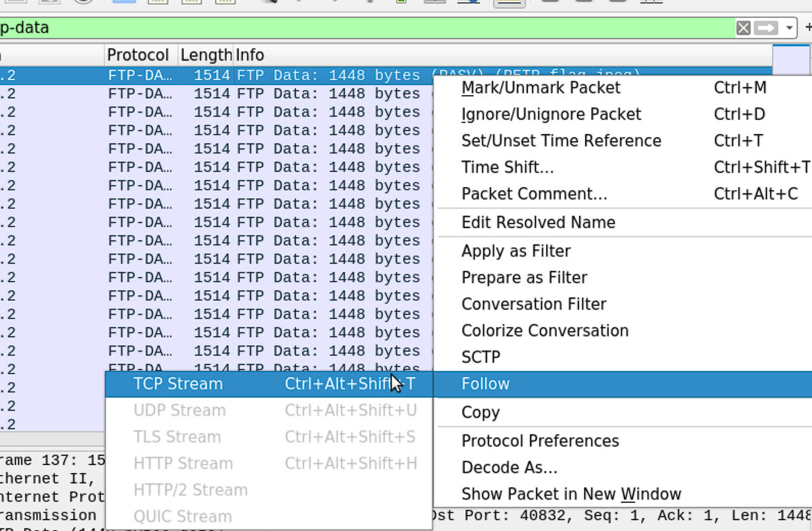Viewport: 812px width, 531px height.
Task: Select the Internet Protocol details row
Action: pos(52,497)
